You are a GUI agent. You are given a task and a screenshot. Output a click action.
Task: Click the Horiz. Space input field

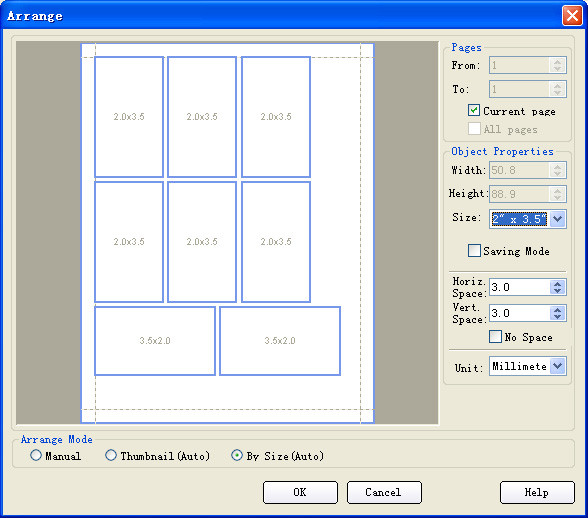click(x=520, y=287)
